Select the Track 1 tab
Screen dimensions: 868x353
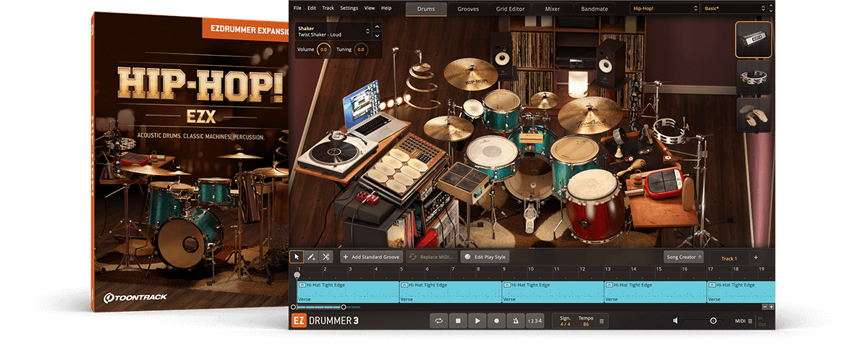(728, 258)
